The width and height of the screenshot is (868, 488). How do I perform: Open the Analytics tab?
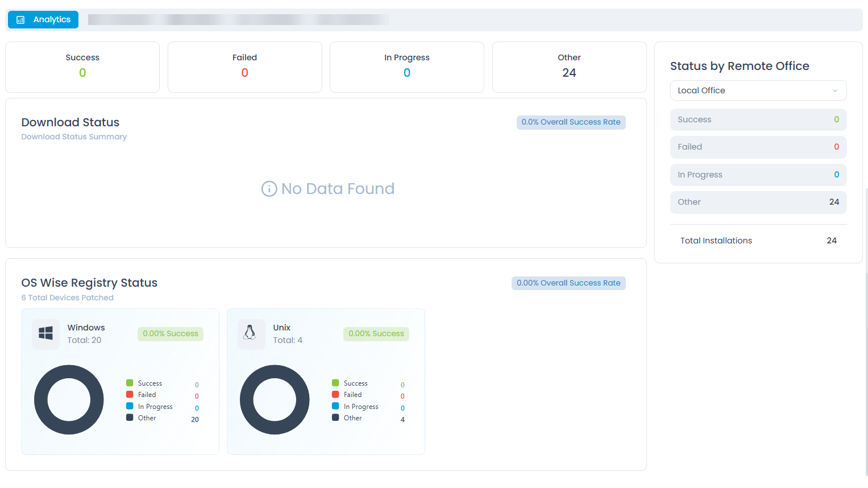coord(43,20)
